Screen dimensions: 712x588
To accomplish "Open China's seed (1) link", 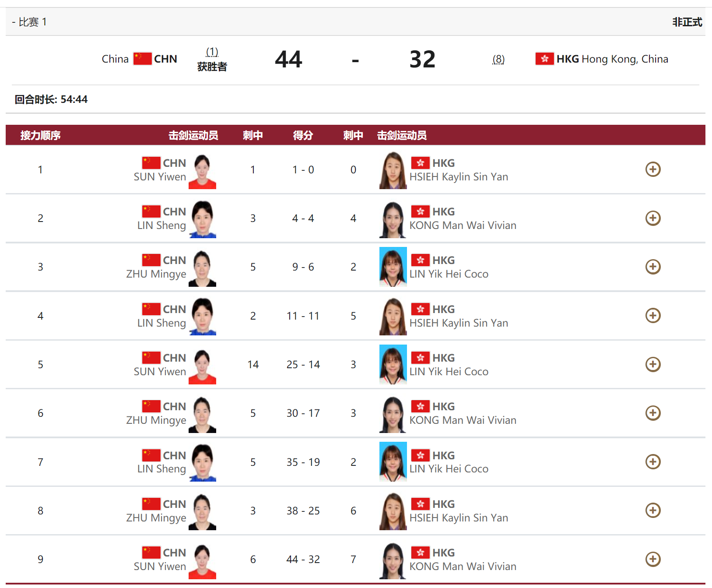I will (212, 52).
